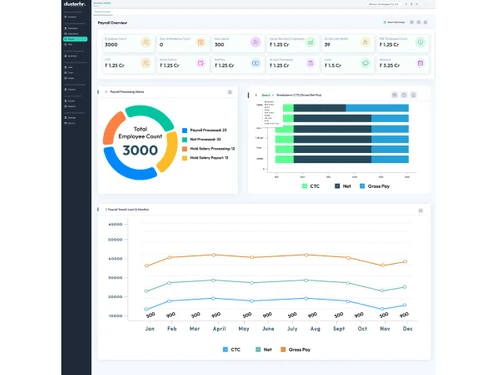Open the highlighted Payroll item in the sidebar
500x375 pixels.
75,39
